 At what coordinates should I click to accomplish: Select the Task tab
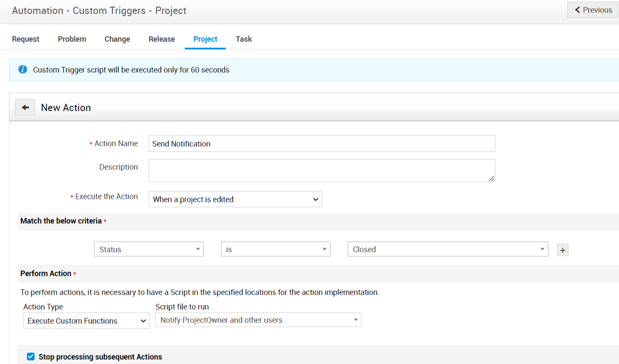point(243,39)
